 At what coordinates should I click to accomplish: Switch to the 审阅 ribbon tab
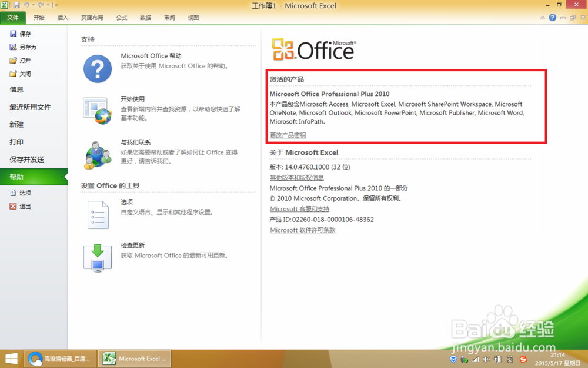[x=169, y=18]
